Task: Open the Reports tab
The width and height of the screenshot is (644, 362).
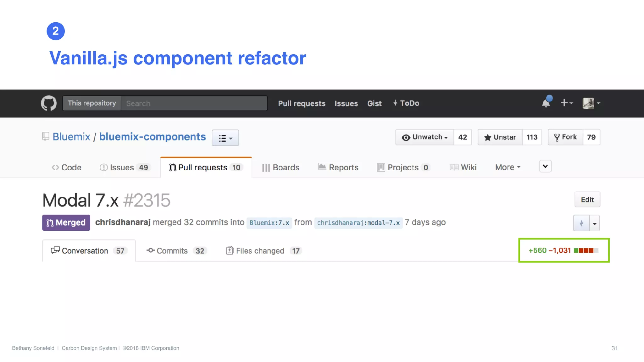Action: coord(338,167)
